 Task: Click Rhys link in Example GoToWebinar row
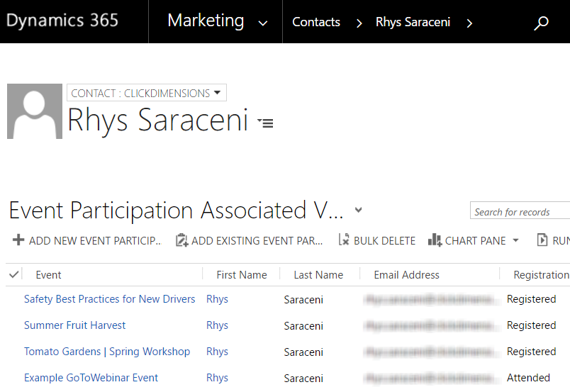click(x=217, y=378)
